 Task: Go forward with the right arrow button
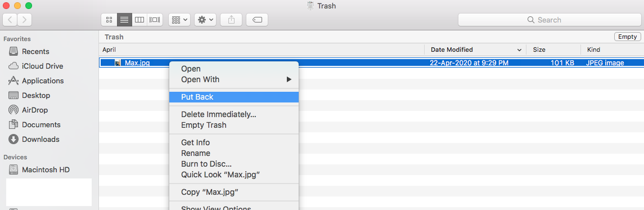click(25, 20)
